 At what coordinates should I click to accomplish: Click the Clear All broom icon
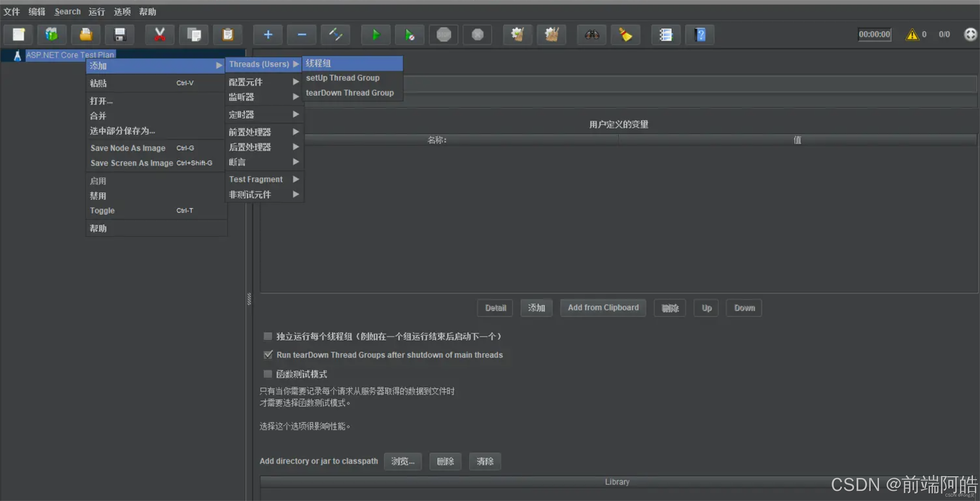[551, 35]
